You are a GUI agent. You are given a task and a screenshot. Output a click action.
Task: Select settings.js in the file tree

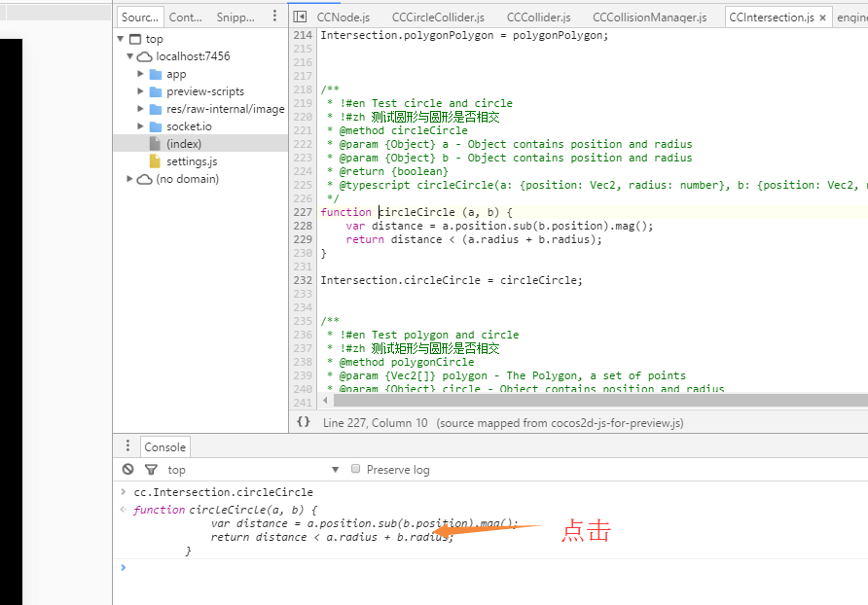pyautogui.click(x=200, y=161)
